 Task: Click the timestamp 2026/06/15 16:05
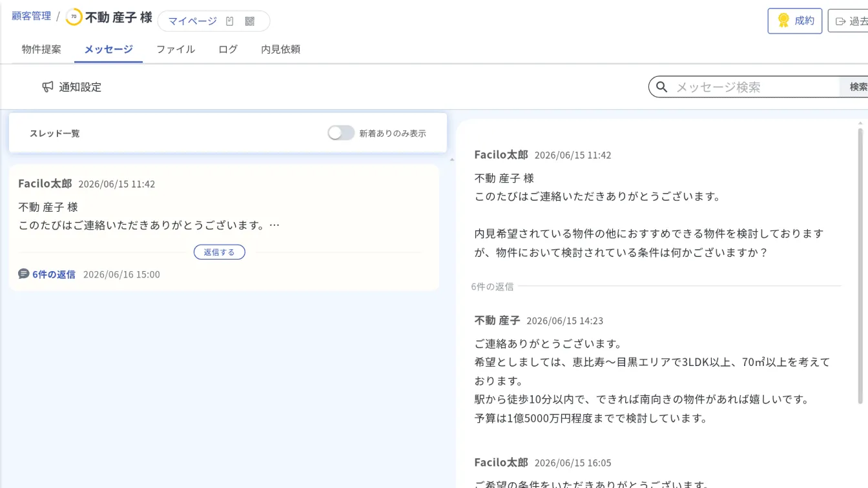[x=573, y=463]
